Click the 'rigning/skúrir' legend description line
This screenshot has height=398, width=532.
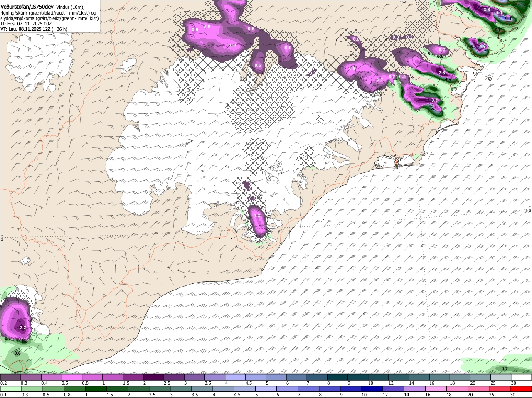click(49, 13)
